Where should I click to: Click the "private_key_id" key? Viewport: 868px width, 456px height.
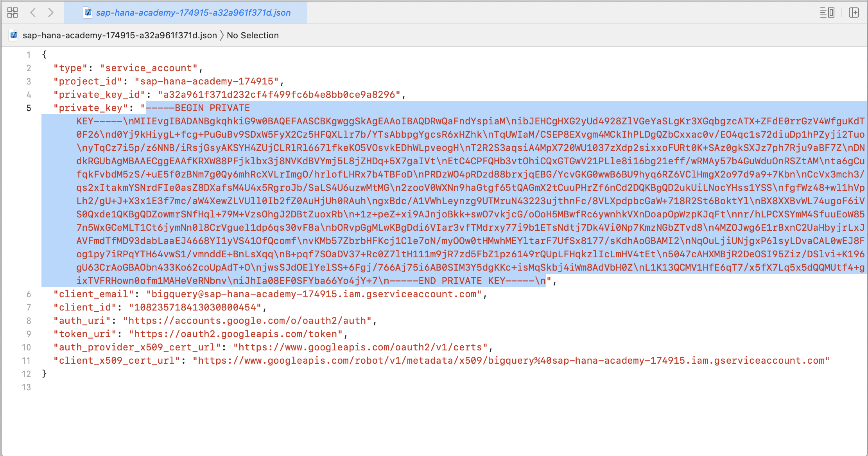pos(99,95)
